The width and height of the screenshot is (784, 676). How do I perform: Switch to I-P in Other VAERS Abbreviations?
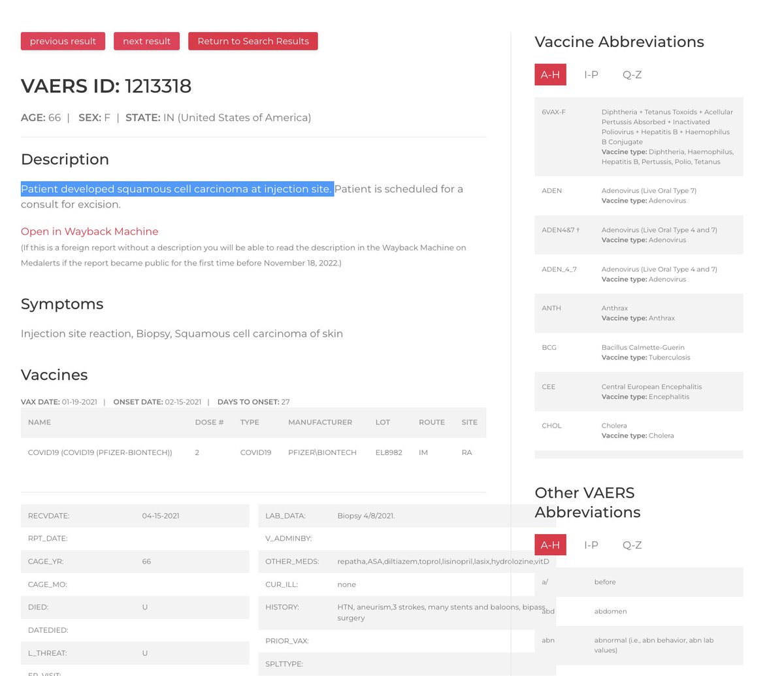pos(591,545)
